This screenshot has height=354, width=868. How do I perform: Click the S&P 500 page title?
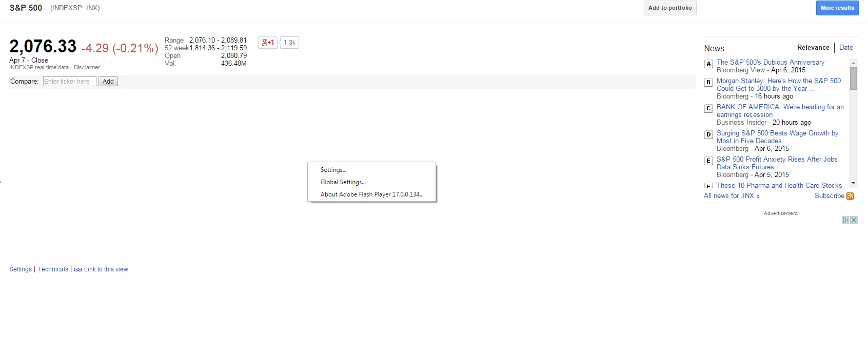coord(26,8)
